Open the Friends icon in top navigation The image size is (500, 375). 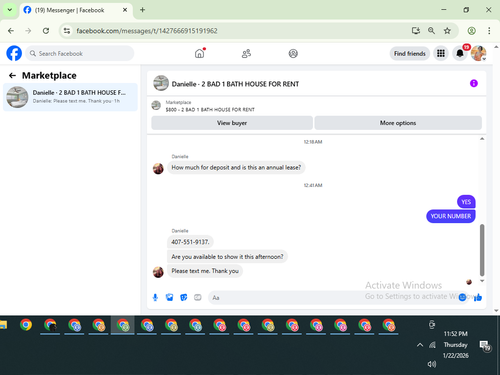pos(246,53)
